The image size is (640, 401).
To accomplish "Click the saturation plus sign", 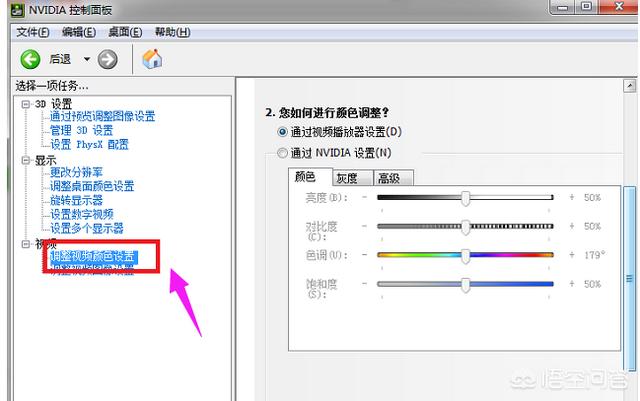I will [x=572, y=283].
